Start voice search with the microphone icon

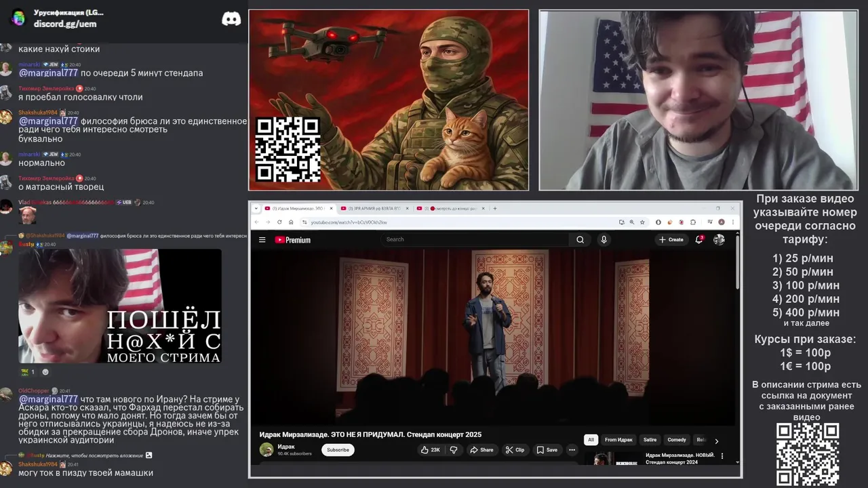tap(604, 239)
